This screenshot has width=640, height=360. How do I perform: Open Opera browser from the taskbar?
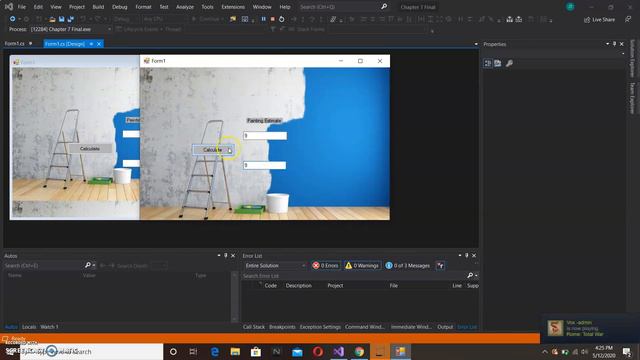pyautogui.click(x=318, y=351)
